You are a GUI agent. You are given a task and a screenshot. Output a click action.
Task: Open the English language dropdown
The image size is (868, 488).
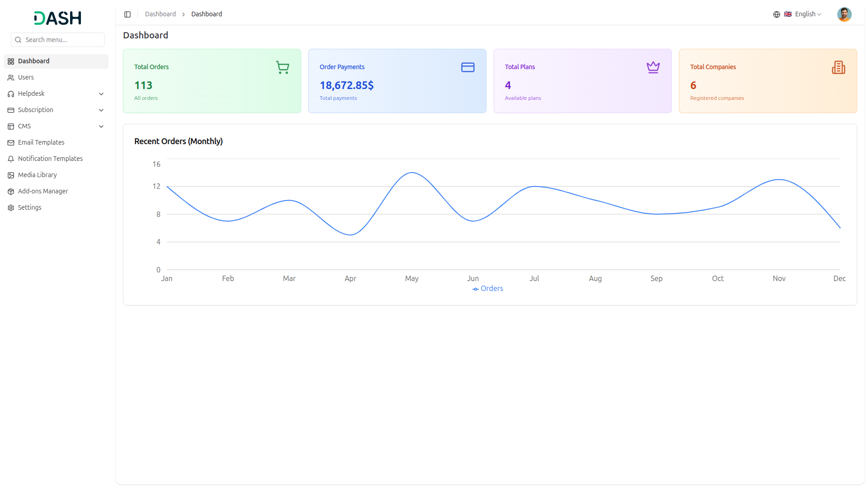tap(803, 14)
